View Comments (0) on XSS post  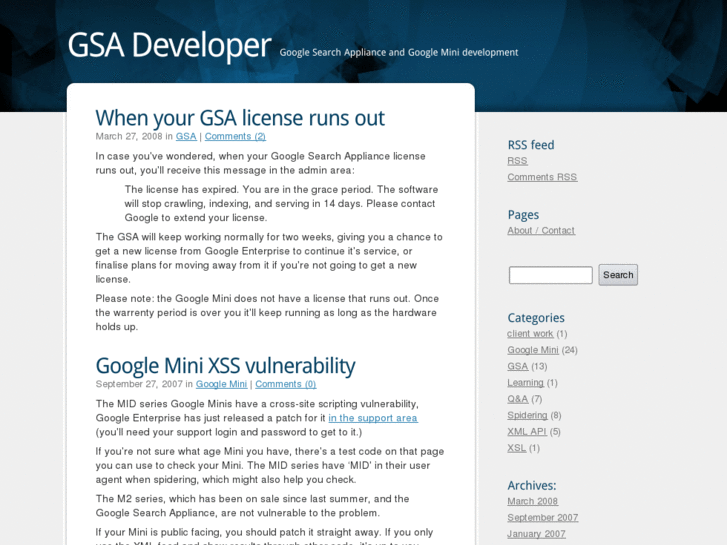click(x=286, y=384)
